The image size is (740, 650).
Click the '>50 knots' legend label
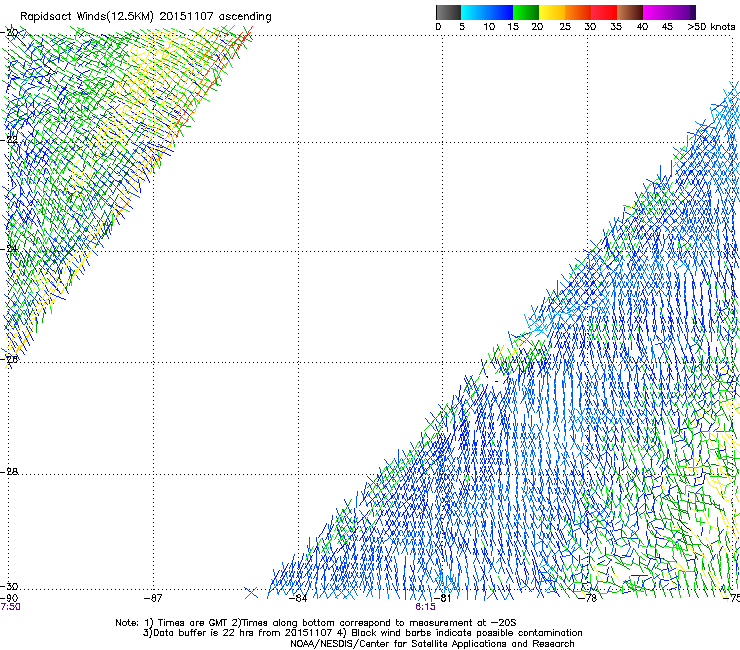click(x=711, y=27)
